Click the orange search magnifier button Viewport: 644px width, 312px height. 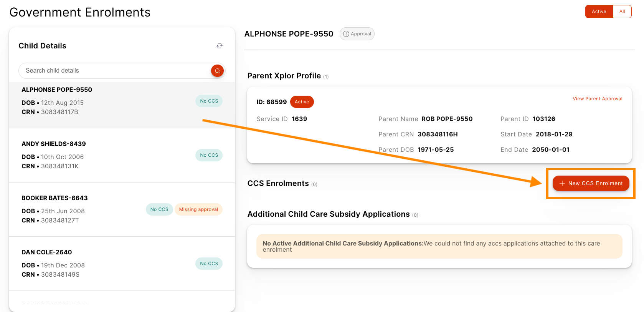pyautogui.click(x=217, y=71)
